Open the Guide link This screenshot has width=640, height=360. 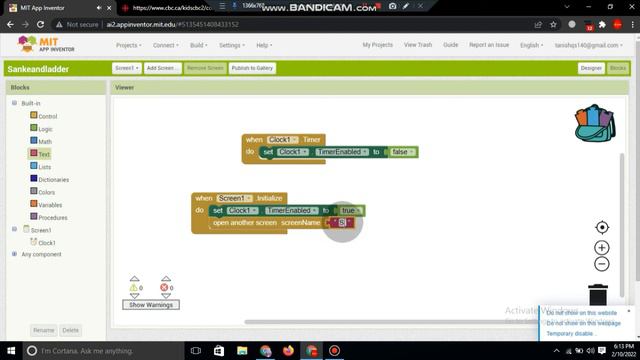(x=451, y=45)
